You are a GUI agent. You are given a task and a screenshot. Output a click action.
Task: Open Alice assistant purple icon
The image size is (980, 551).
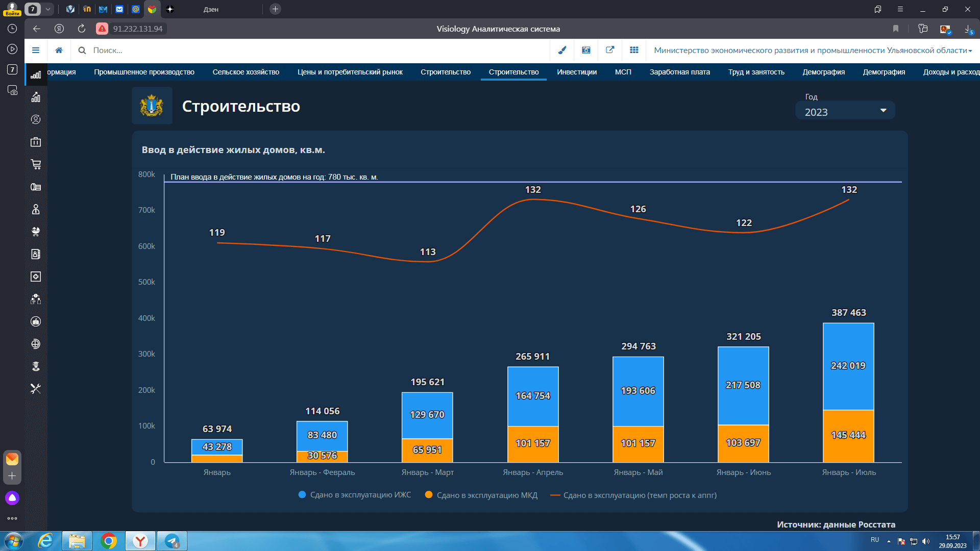pos(12,498)
